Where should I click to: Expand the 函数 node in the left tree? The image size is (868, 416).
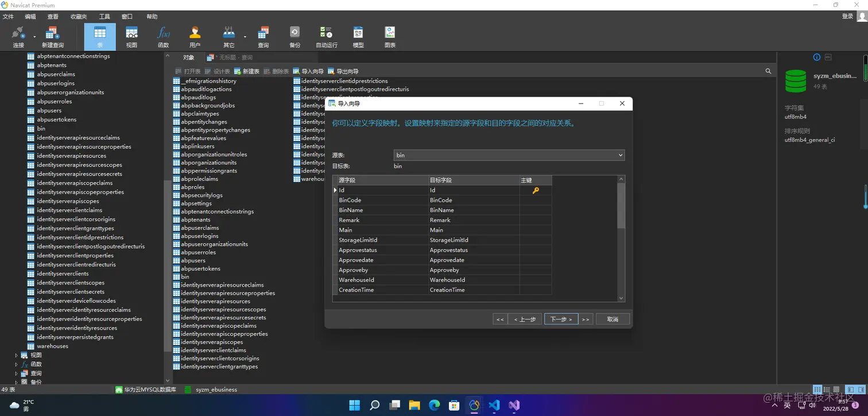click(16, 364)
